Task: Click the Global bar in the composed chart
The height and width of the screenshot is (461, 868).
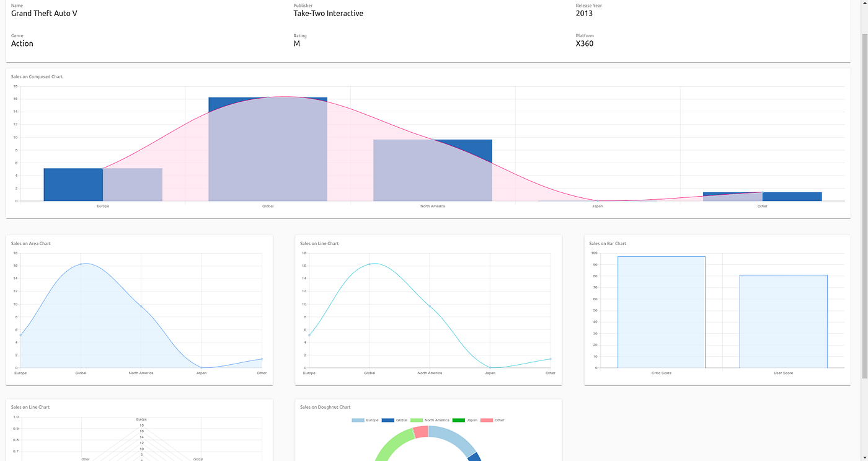Action: [268, 150]
